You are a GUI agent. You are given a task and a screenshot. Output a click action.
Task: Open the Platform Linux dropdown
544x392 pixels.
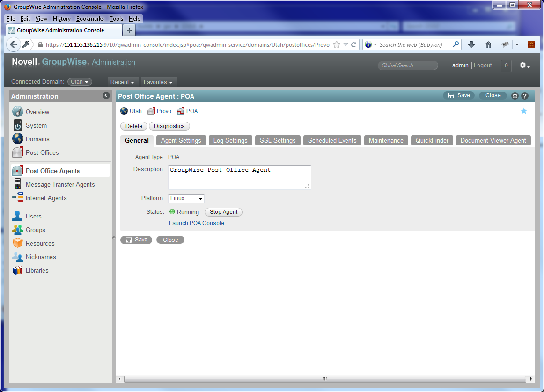186,198
